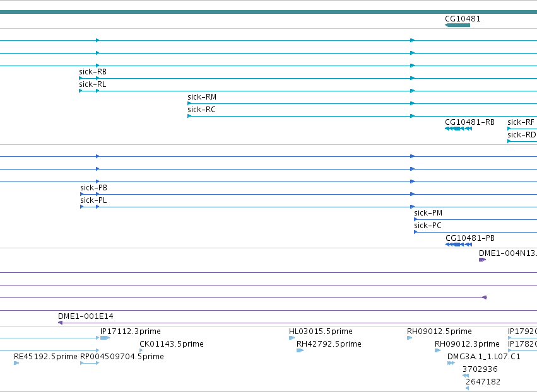This screenshot has height=392, width=537.
Task: Click the sick-PB protein label
Action: tap(93, 188)
